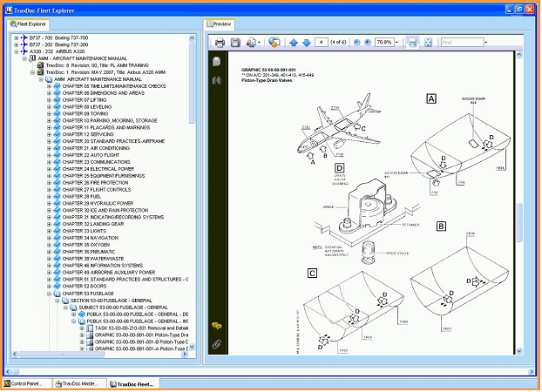Screen dimensions: 542x392
Task: Open Control Panel from the taskbar
Action: pos(25,383)
